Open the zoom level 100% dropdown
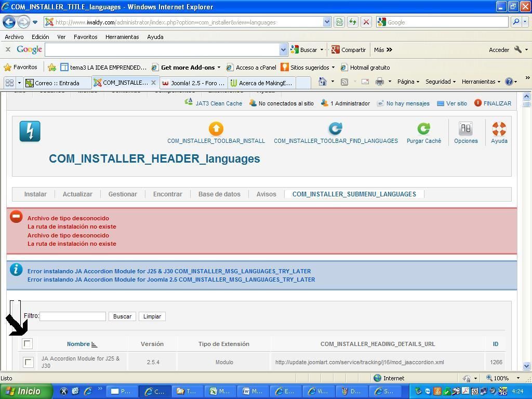 (518, 378)
